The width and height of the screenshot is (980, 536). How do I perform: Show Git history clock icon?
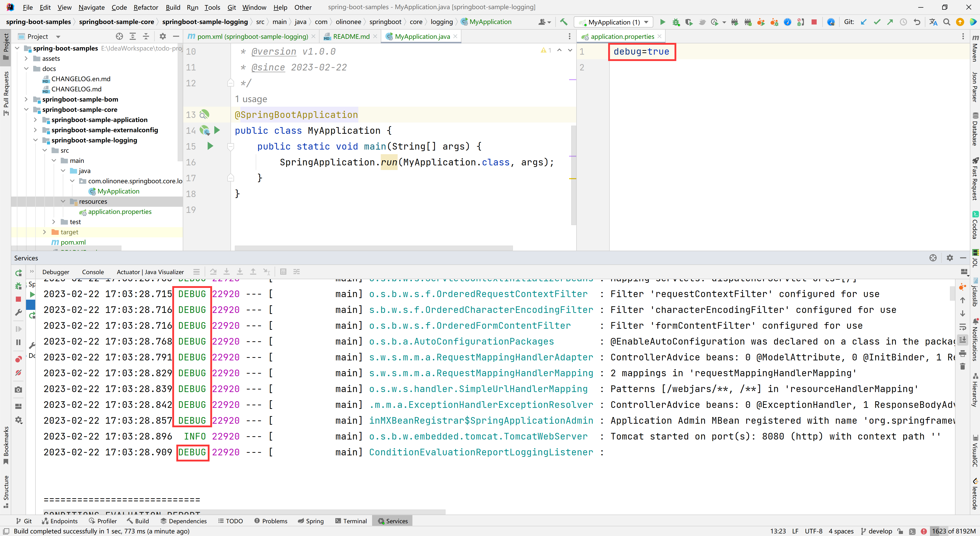pos(903,22)
